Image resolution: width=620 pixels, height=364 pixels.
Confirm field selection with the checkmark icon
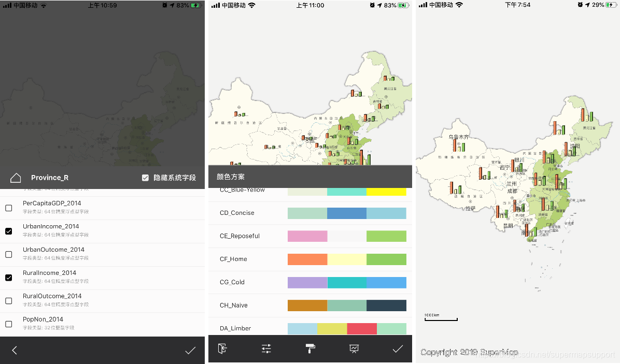[x=190, y=350]
